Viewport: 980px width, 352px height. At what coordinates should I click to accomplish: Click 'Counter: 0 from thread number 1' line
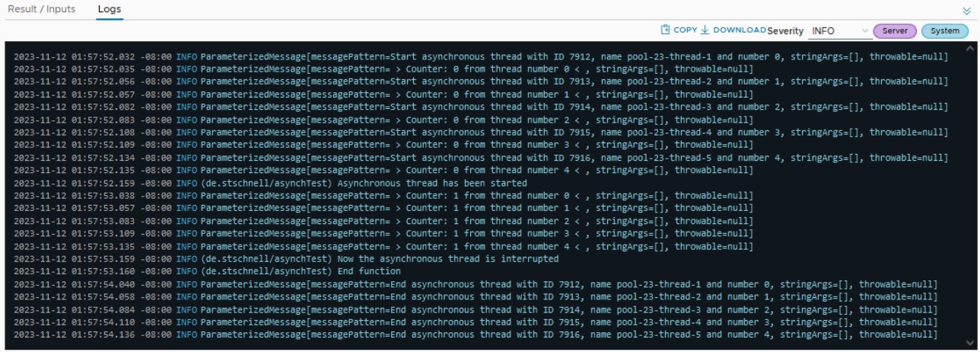[383, 94]
